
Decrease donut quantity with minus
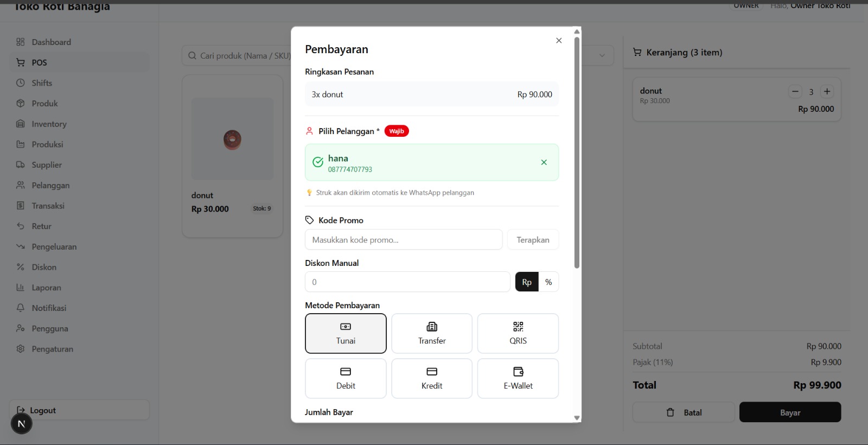[795, 92]
